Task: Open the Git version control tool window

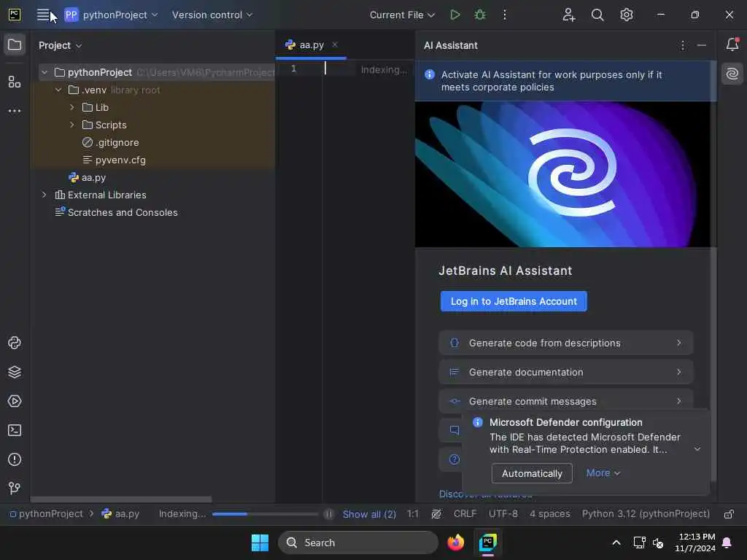Action: click(15, 488)
